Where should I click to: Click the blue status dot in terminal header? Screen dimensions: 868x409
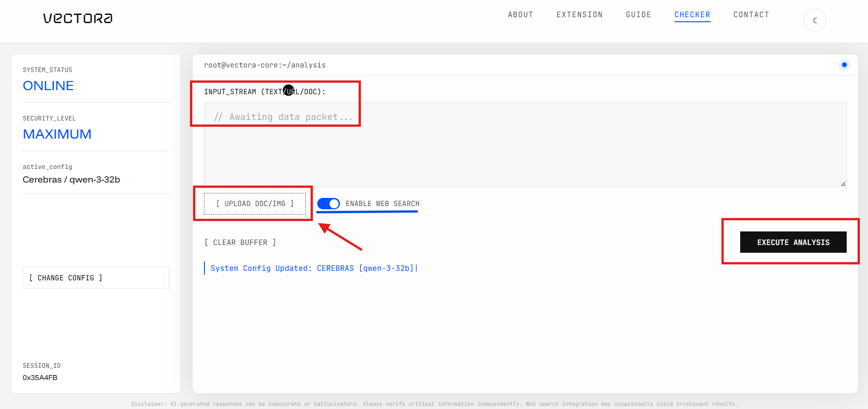tap(844, 65)
